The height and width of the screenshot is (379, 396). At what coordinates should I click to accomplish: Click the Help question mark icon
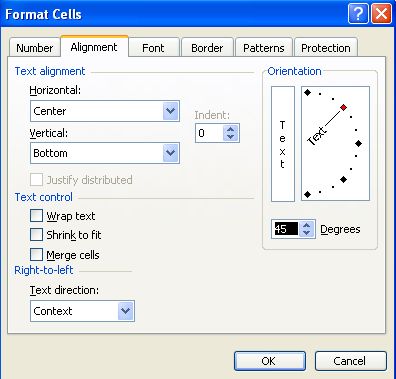(358, 14)
